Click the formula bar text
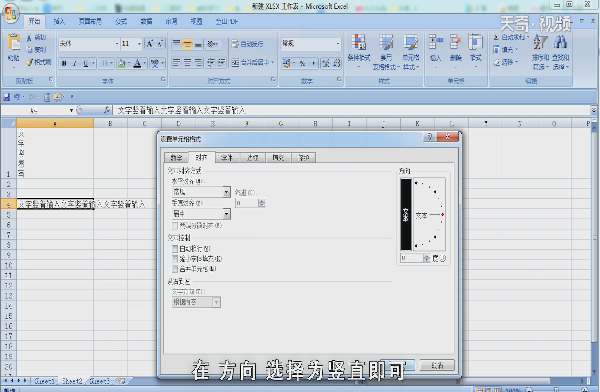 (181, 111)
